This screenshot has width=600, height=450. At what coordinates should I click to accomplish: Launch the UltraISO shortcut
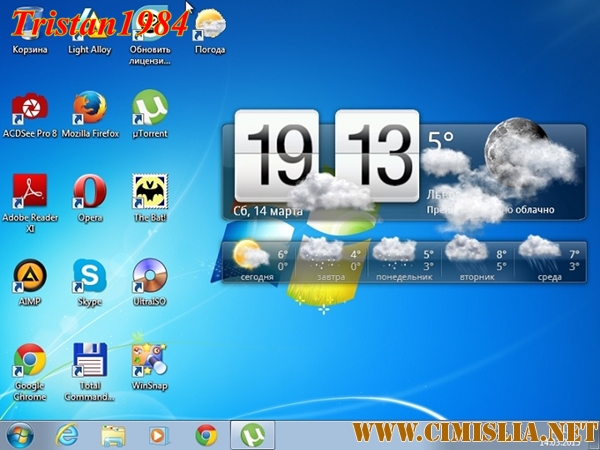149,275
